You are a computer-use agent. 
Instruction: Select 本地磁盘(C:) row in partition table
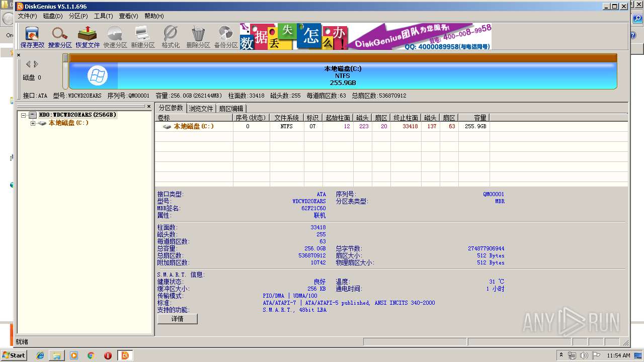[391, 127]
